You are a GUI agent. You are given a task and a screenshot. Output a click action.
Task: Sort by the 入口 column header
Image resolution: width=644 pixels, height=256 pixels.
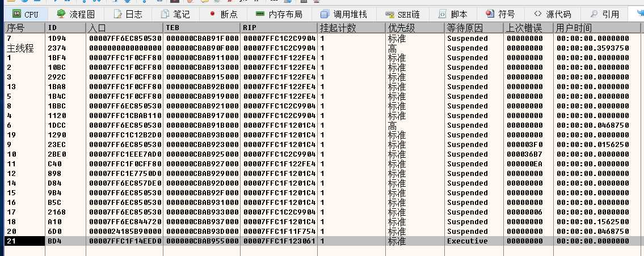pyautogui.click(x=124, y=28)
